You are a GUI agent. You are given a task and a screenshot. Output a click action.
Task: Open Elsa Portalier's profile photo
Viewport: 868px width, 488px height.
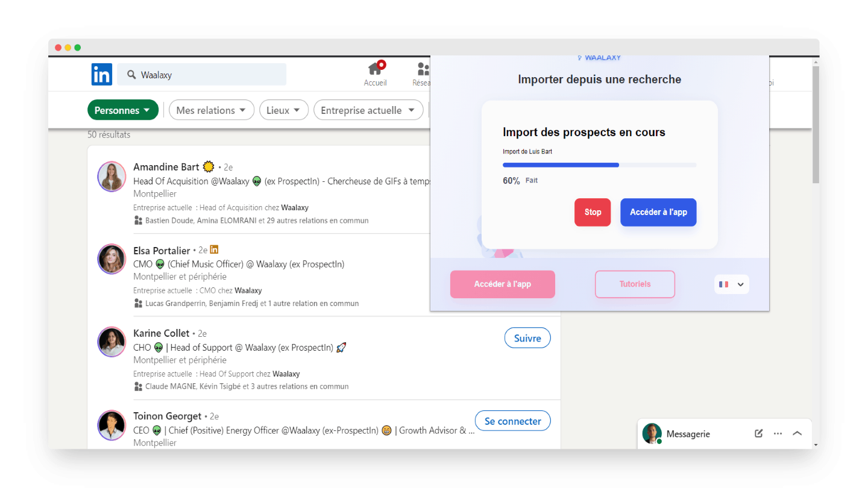(112, 260)
